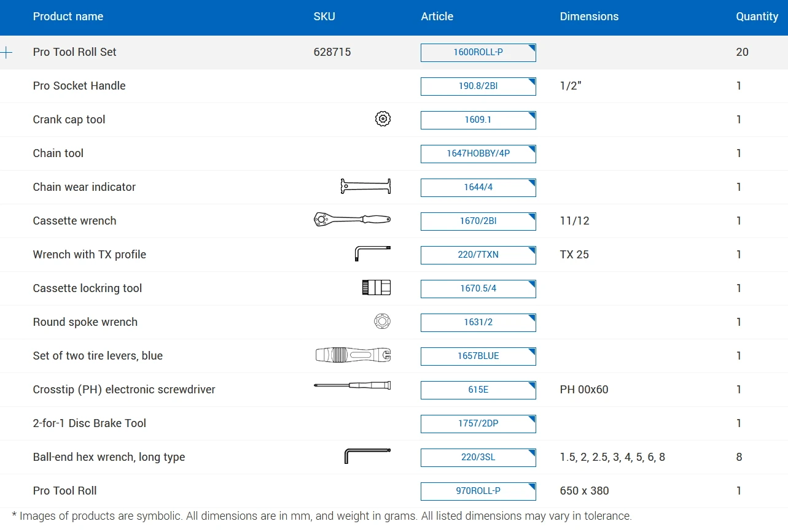Click the Quantity column header
This screenshot has height=532, width=788.
point(757,17)
